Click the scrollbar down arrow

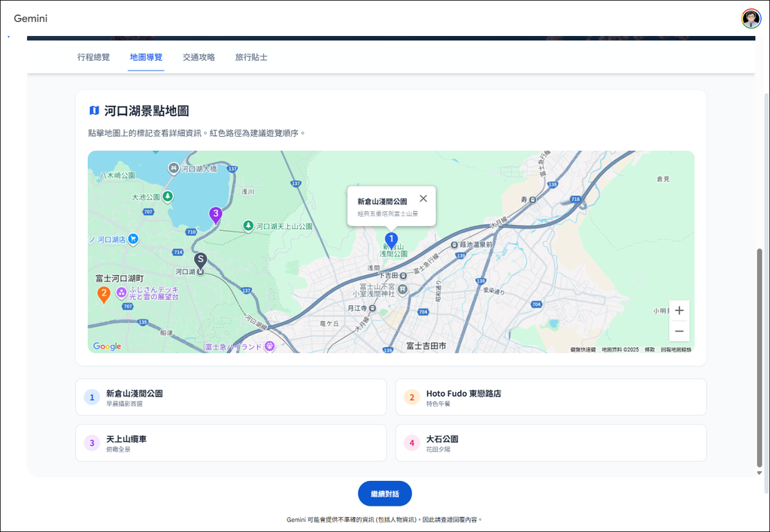click(x=759, y=473)
